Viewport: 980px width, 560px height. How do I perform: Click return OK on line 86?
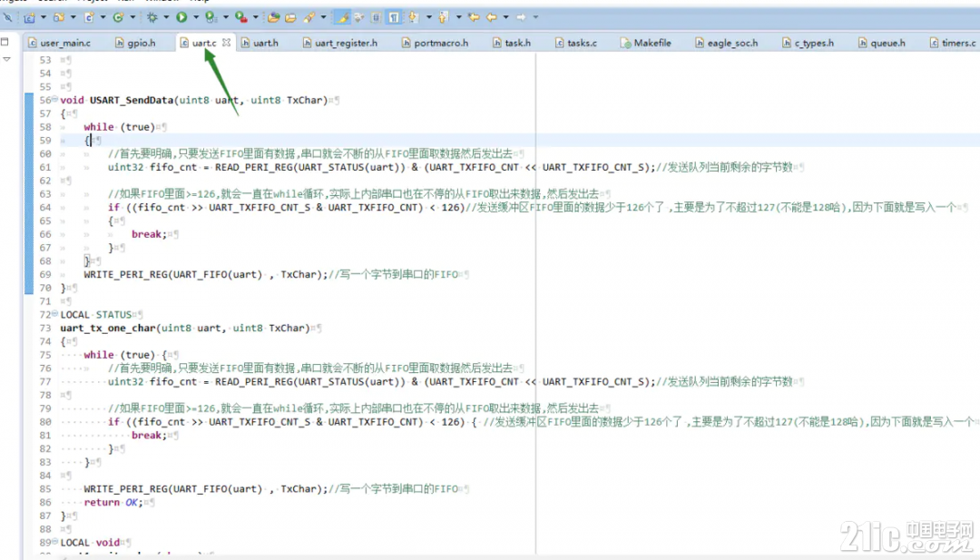pos(113,503)
